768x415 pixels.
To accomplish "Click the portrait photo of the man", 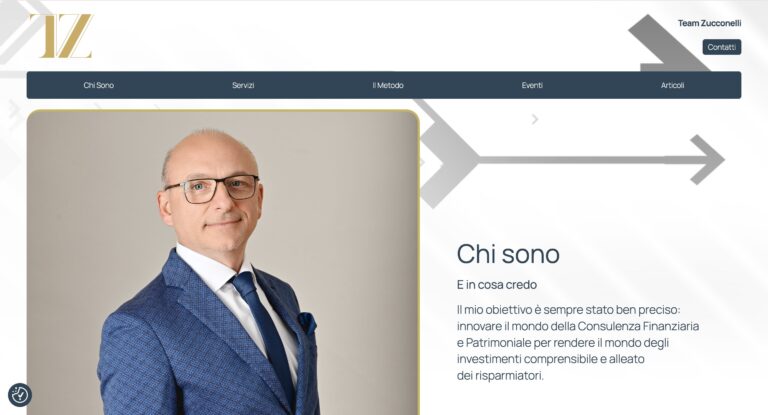I will (223, 263).
